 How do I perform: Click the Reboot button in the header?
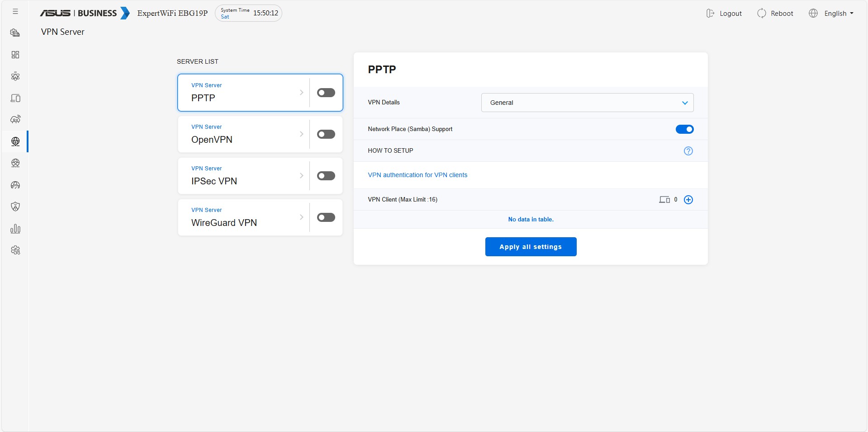pos(775,14)
